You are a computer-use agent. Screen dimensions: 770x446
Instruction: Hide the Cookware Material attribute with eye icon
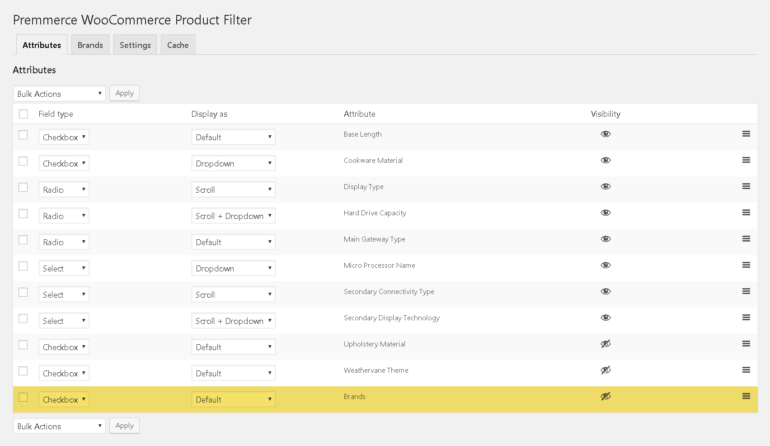pyautogui.click(x=605, y=160)
